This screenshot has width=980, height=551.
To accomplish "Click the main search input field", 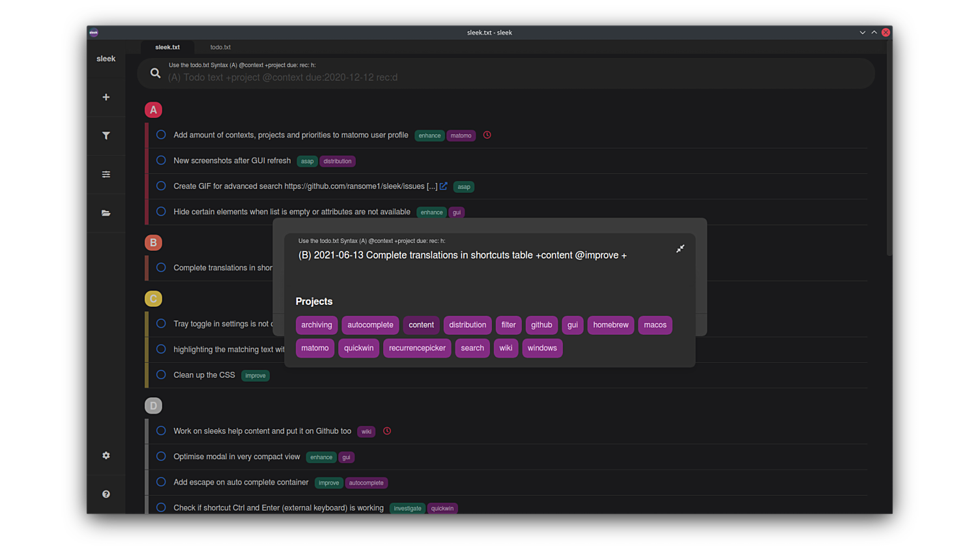I will pos(508,78).
